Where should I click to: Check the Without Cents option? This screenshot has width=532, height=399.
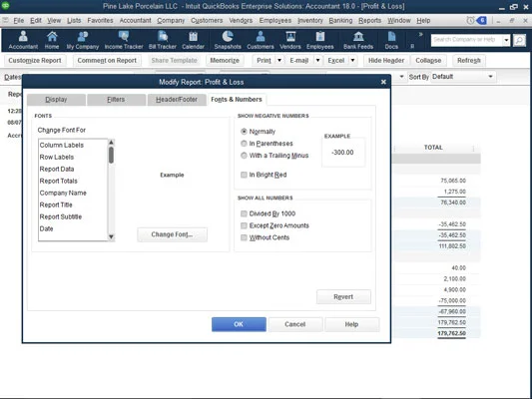pyautogui.click(x=244, y=237)
